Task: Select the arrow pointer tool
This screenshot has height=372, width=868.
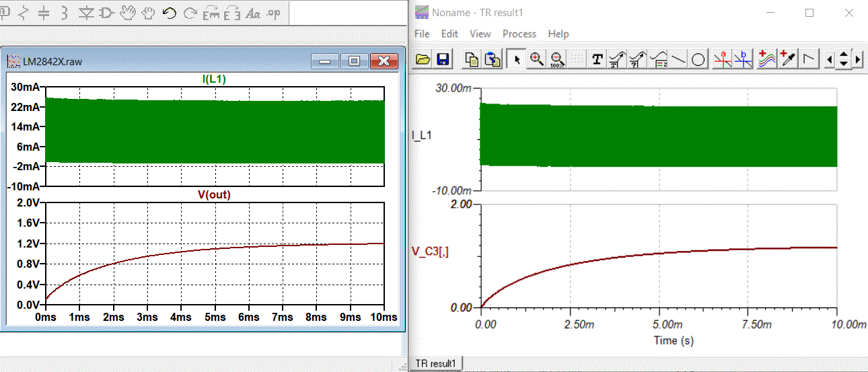Action: pyautogui.click(x=517, y=59)
